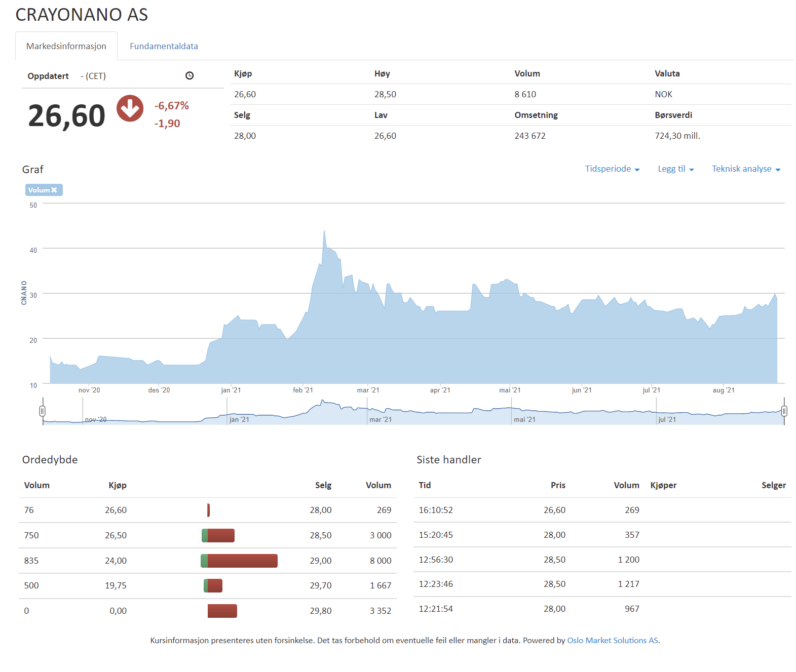Click the red down-arrow price indicator
This screenshot has height=672, width=796.
(130, 108)
